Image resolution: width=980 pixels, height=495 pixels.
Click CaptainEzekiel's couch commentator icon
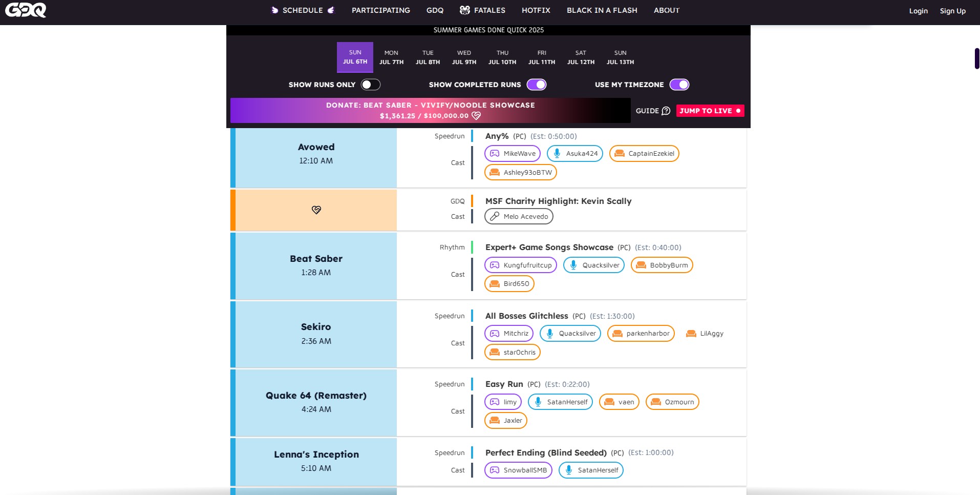coord(620,153)
